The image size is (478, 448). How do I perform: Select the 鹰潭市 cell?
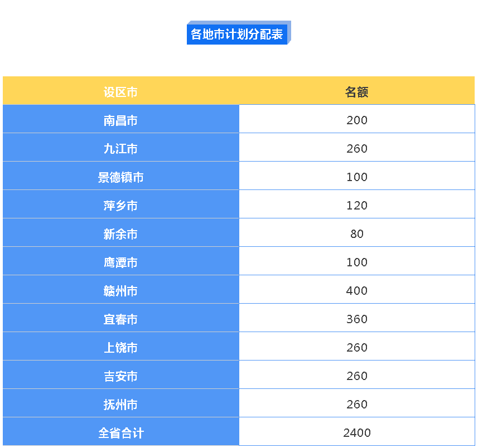pos(120,262)
